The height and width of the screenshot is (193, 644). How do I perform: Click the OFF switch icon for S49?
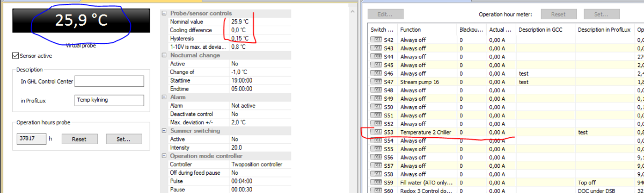click(x=376, y=99)
